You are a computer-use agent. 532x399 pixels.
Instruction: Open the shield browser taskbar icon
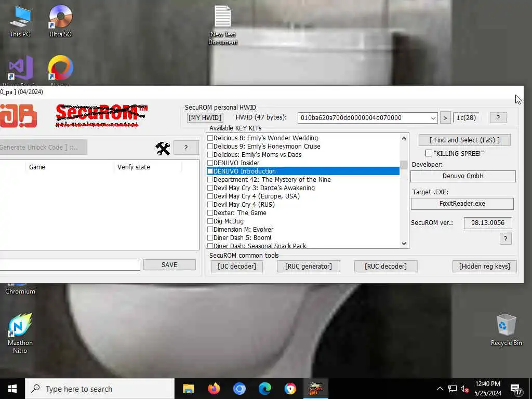point(290,389)
